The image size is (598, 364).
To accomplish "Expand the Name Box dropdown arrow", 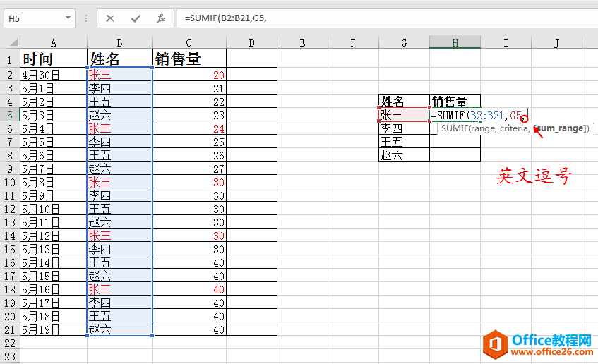I will 68,18.
